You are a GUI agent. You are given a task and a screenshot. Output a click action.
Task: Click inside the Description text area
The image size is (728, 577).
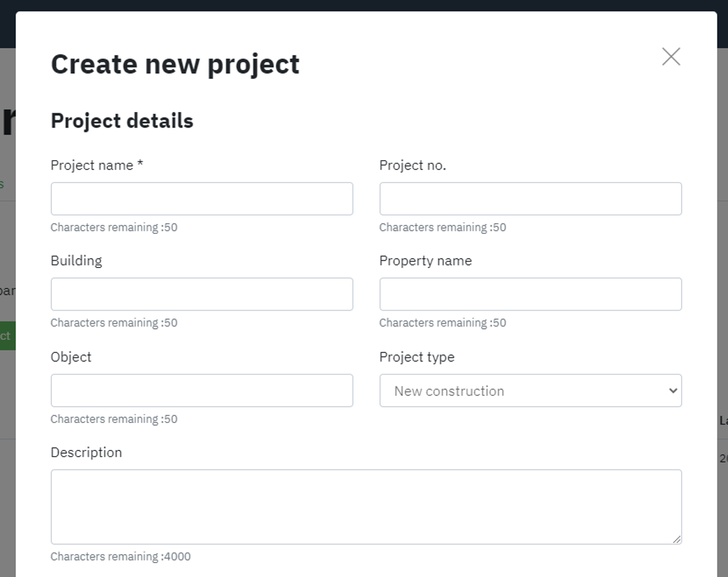coord(366,506)
